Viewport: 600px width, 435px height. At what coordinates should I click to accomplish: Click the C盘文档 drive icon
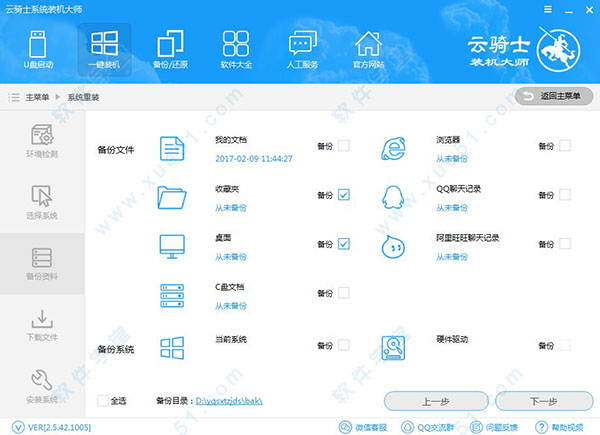coord(172,295)
